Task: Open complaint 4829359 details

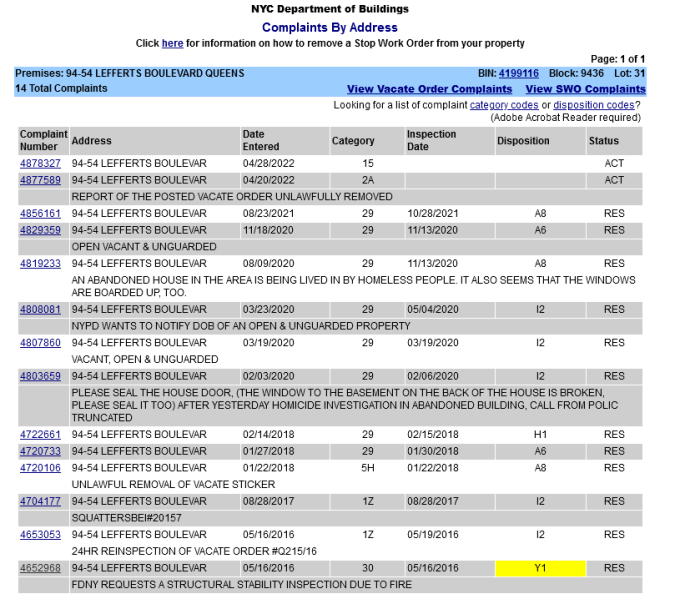Action: [40, 230]
